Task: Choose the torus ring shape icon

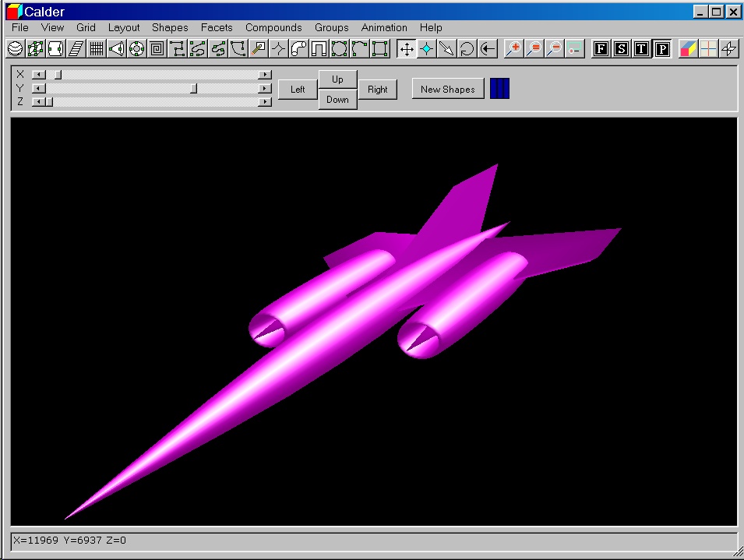Action: tap(136, 49)
